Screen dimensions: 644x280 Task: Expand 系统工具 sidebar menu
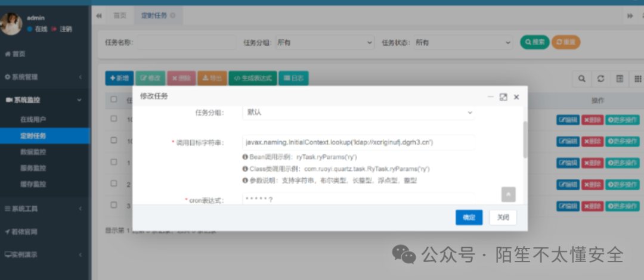point(44,209)
